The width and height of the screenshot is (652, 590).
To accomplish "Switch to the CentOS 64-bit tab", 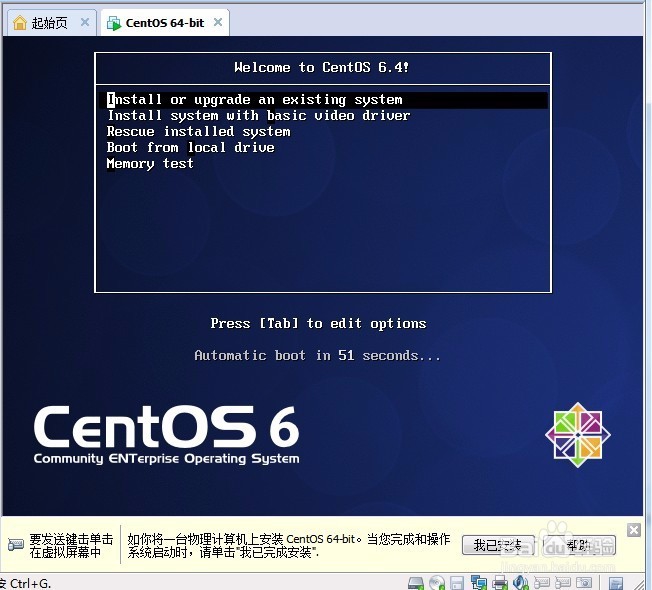I will coord(165,22).
